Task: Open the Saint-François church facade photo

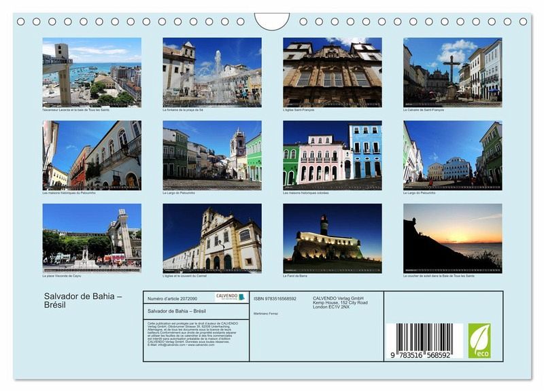Action: pos(333,72)
